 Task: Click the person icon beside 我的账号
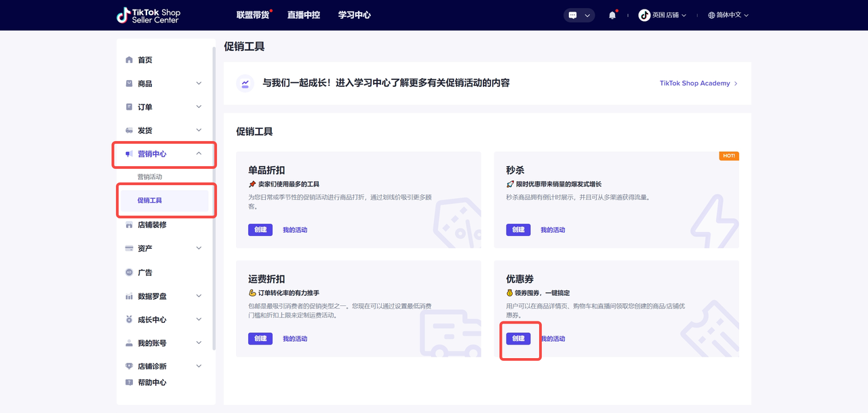[x=129, y=343]
